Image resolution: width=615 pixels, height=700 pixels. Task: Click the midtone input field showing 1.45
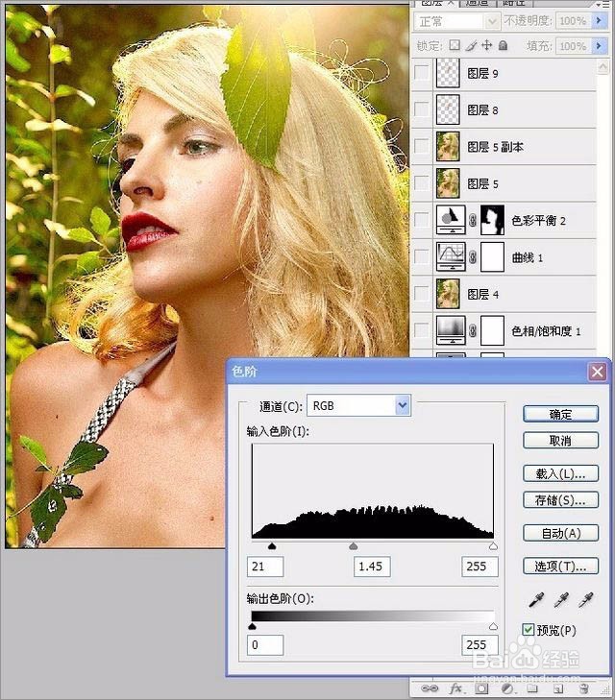(372, 567)
